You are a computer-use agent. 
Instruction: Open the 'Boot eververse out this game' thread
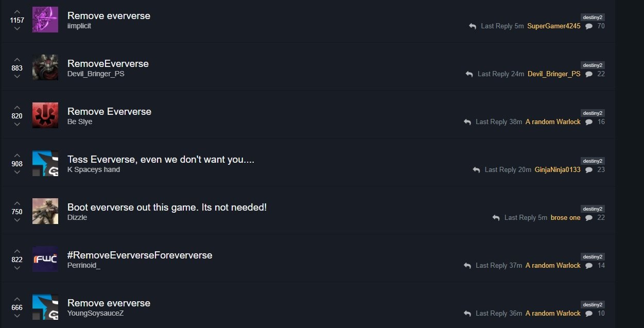167,207
